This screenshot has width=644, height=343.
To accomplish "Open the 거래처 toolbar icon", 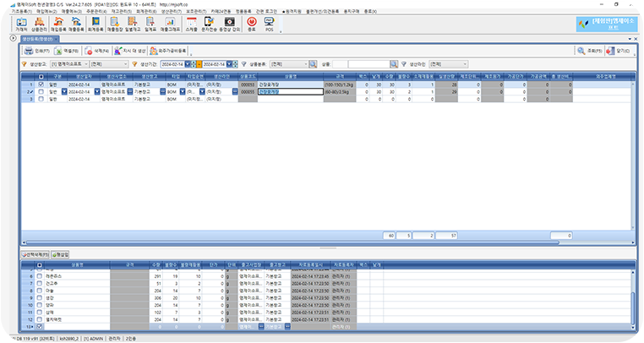I will tap(21, 24).
